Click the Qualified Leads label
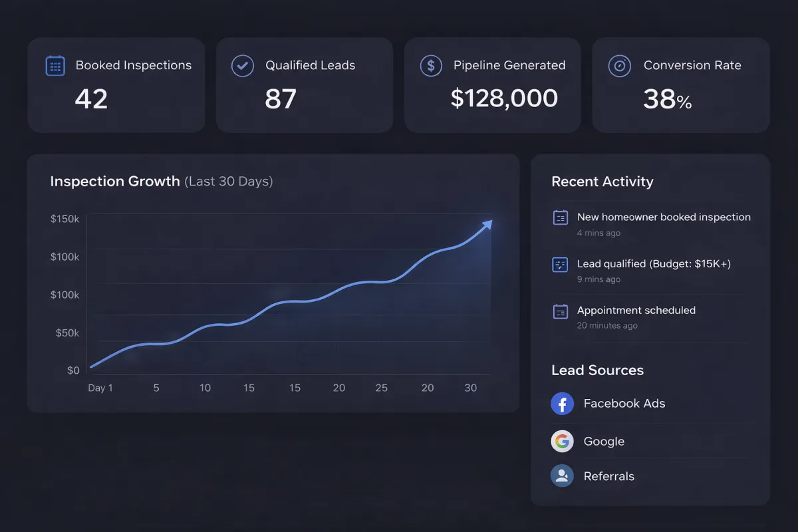This screenshot has height=532, width=798. 311,65
